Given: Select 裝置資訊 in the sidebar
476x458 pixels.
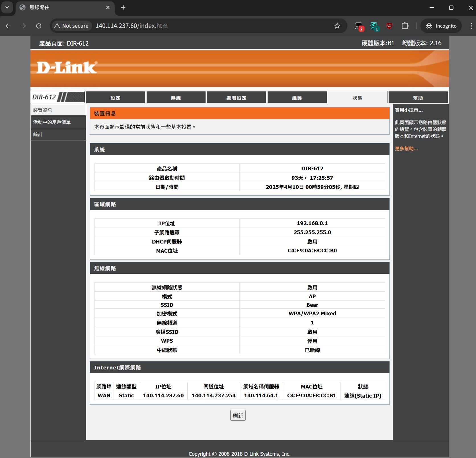Looking at the screenshot, I should pos(58,110).
